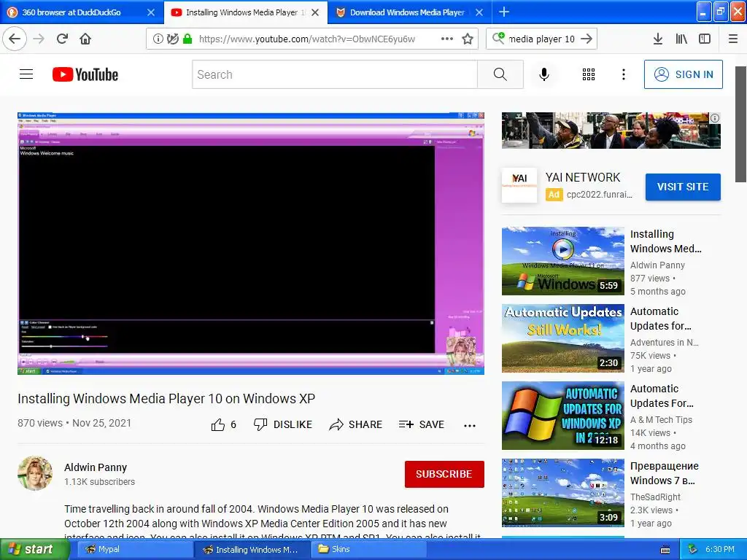
Task: Reload the current page
Action: (62, 39)
